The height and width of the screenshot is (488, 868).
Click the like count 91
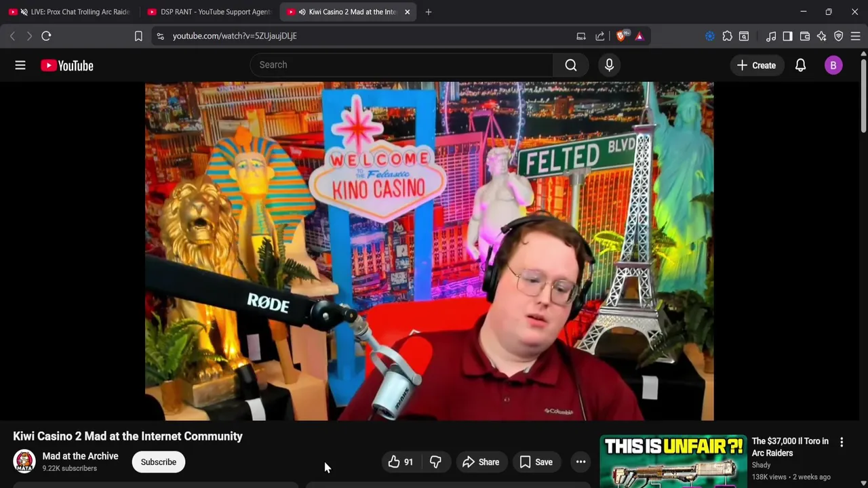[x=408, y=462]
